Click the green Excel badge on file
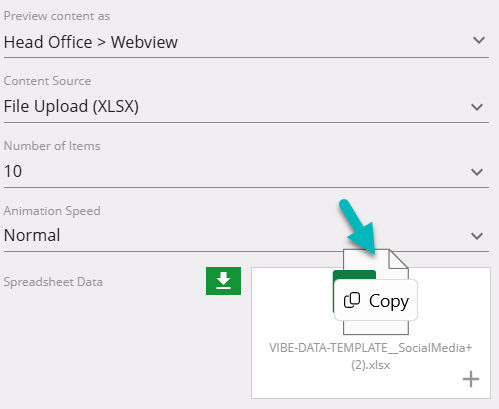Image resolution: width=499 pixels, height=409 pixels. point(354,275)
